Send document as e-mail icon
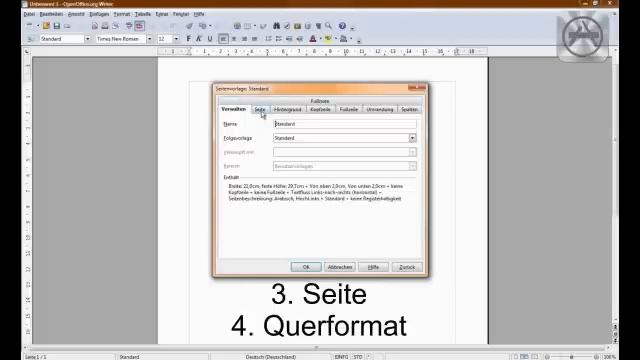The width and height of the screenshot is (640, 360). pyautogui.click(x=67, y=26)
